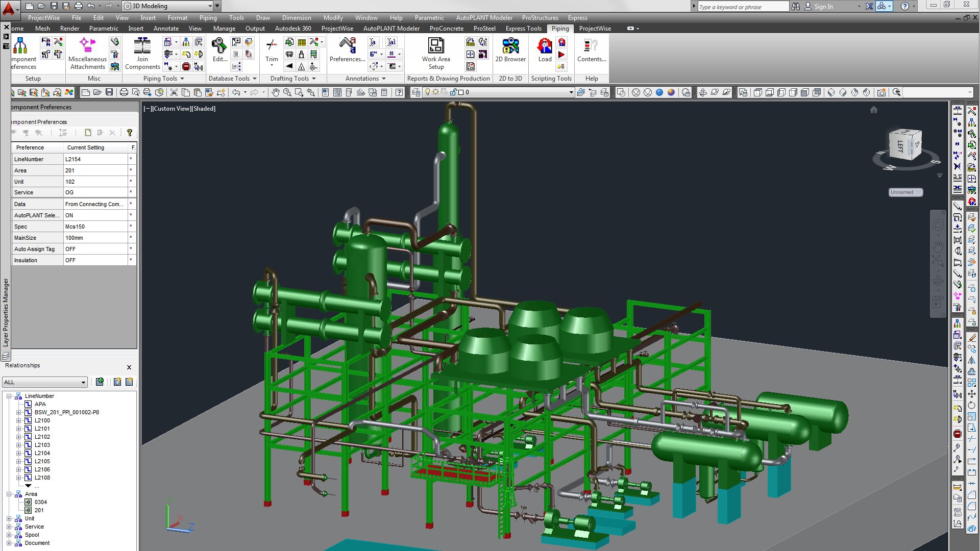
Task: Toggle Insulation OFF value
Action: pos(95,260)
